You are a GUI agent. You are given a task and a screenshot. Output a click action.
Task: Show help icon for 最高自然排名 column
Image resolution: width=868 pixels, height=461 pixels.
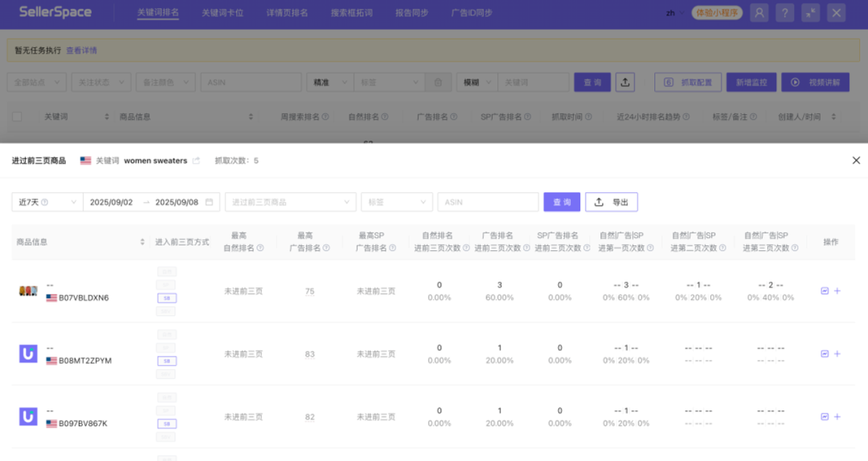(260, 249)
